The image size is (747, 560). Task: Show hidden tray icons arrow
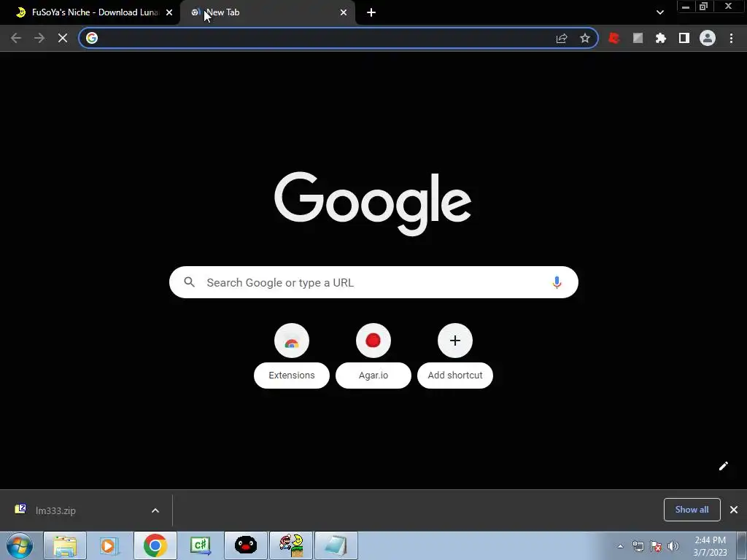620,546
